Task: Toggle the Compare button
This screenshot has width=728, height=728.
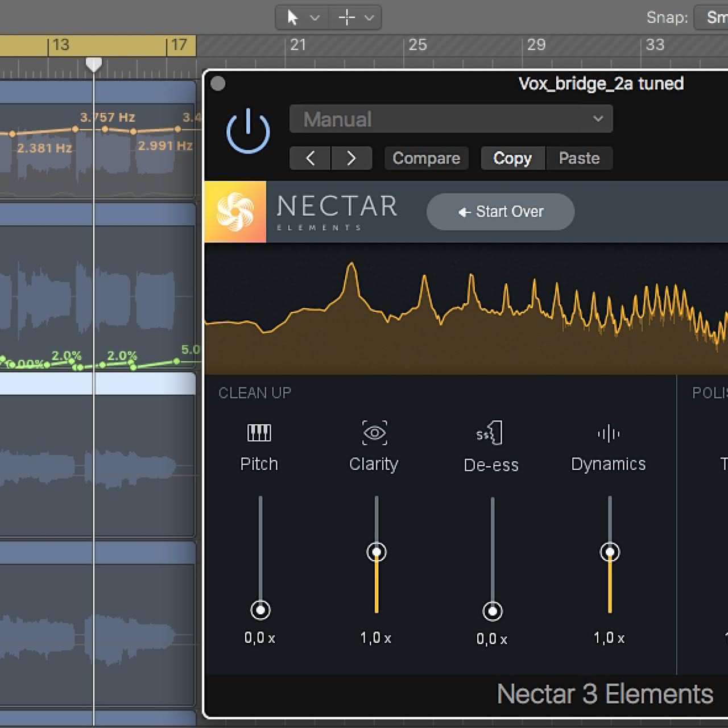Action: coord(426,158)
